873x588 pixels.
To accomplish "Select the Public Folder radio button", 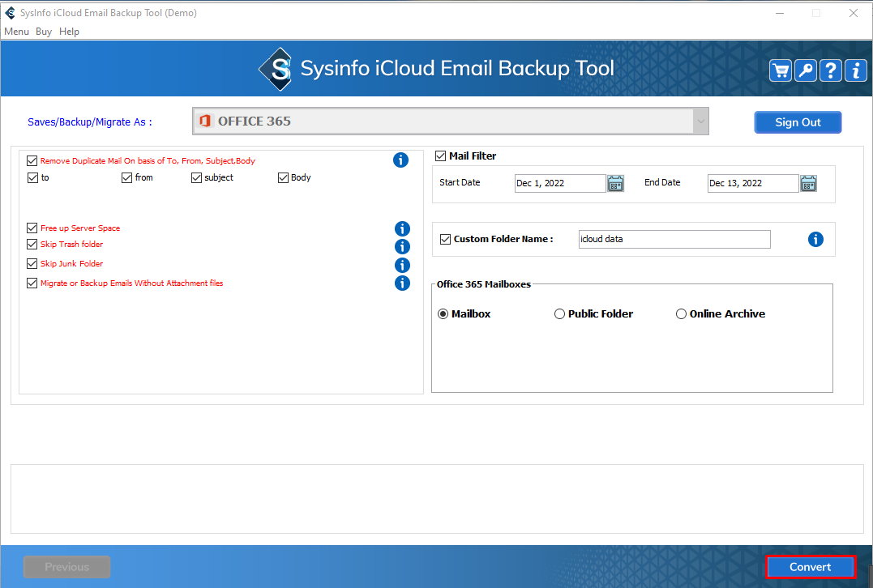I will tap(559, 314).
